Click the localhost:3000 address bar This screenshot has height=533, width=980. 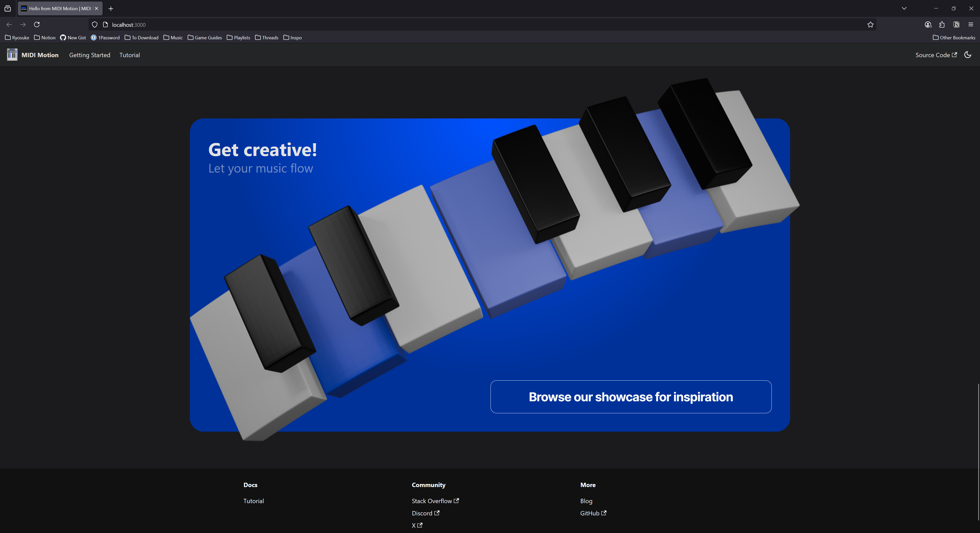[457, 25]
